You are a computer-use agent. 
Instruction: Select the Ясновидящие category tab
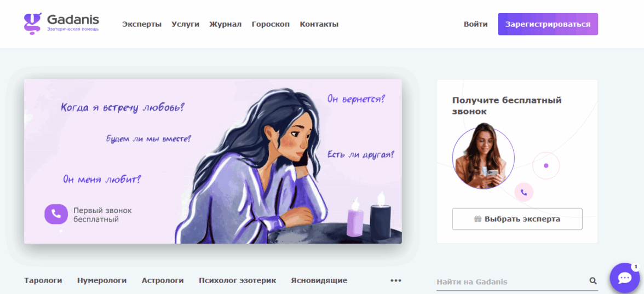coord(319,280)
